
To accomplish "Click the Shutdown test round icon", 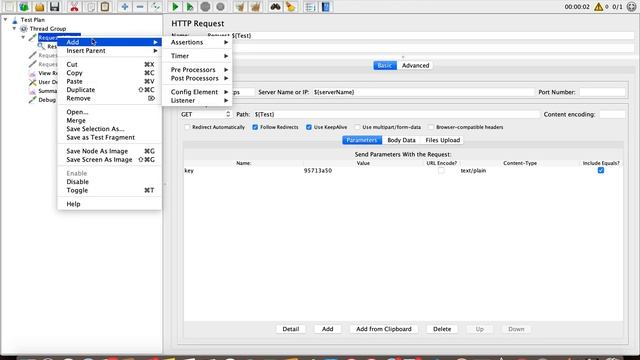I will [x=220, y=7].
